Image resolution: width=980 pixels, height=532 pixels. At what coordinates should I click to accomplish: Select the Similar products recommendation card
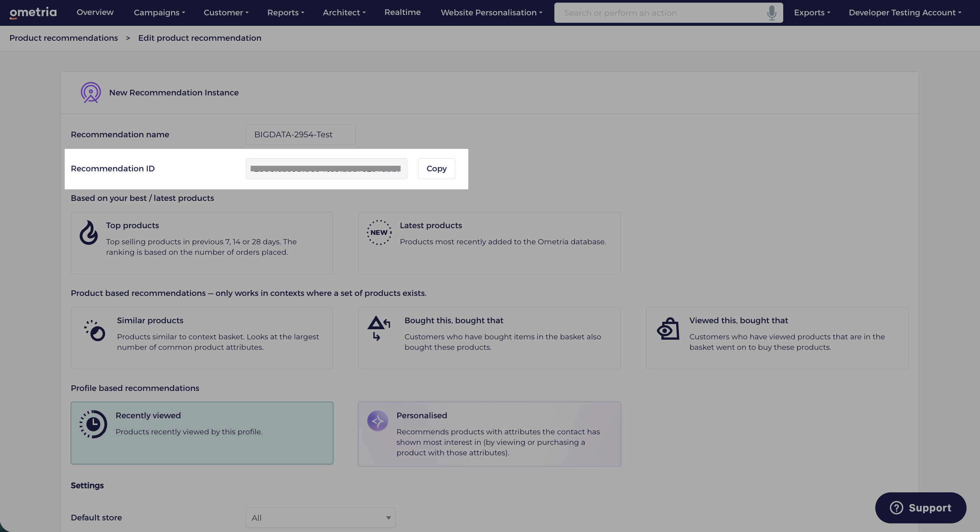[202, 338]
